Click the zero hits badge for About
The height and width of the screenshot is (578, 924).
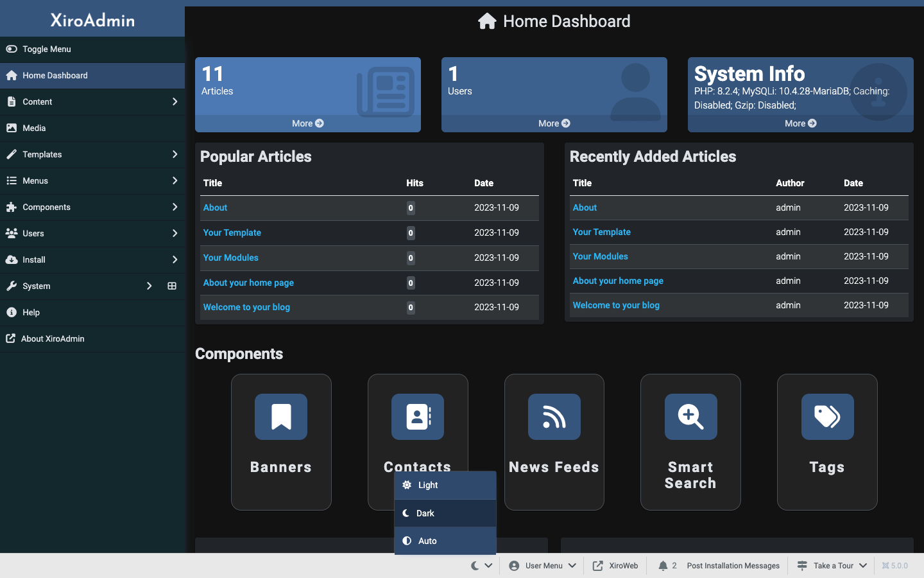411,208
